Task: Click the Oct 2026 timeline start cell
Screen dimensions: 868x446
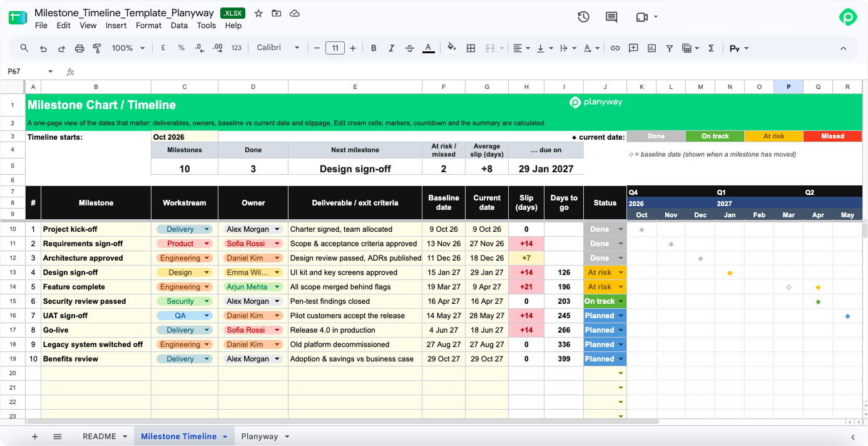Action: pyautogui.click(x=185, y=137)
